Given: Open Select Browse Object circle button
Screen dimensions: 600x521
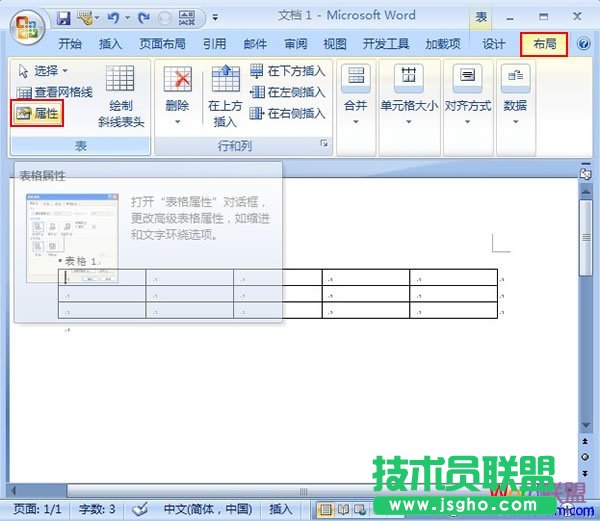Looking at the screenshot, I should pyautogui.click(x=585, y=457).
